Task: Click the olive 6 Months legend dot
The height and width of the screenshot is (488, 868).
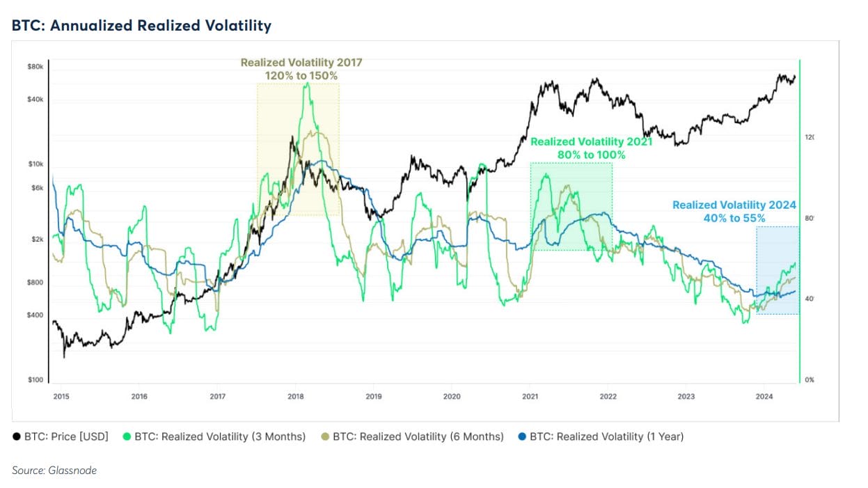Action: pos(324,437)
